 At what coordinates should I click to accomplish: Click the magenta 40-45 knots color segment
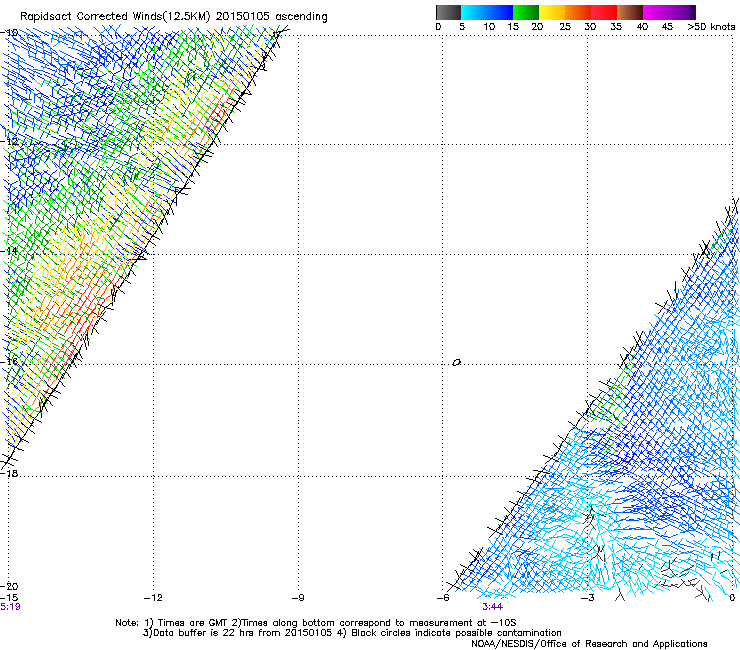pos(656,12)
